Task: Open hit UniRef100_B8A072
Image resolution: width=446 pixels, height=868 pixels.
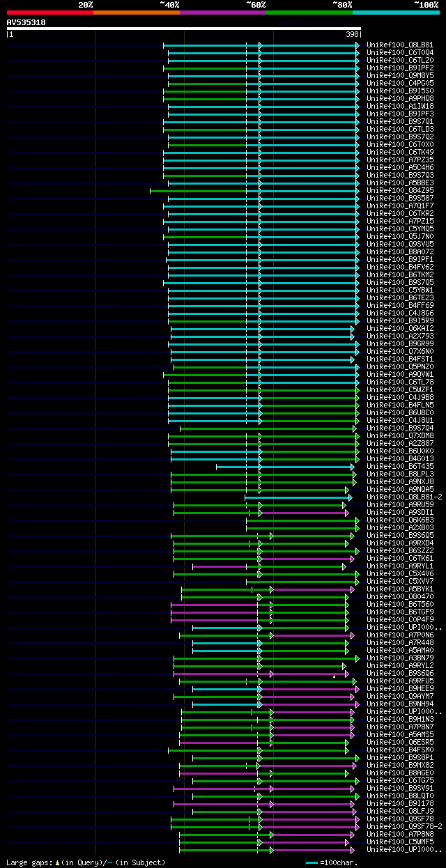Action: point(400,251)
